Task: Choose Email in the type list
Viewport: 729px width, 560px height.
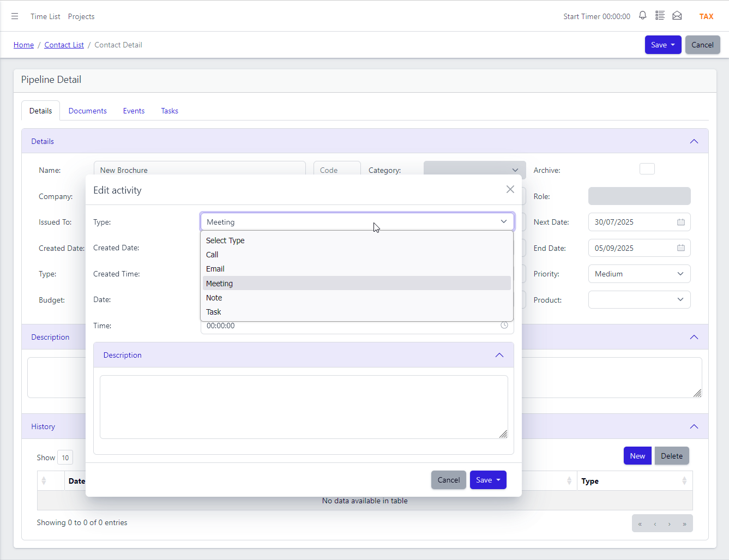Action: pyautogui.click(x=357, y=269)
